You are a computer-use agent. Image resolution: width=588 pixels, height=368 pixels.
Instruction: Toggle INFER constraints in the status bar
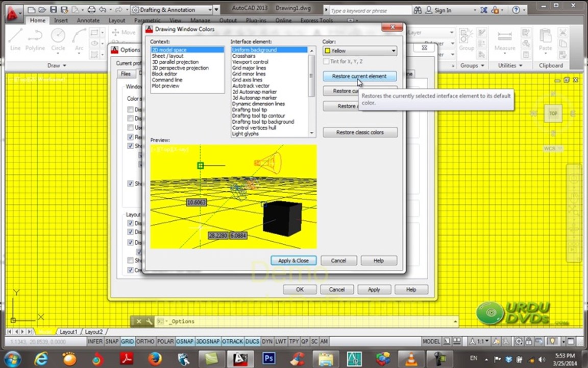point(95,341)
